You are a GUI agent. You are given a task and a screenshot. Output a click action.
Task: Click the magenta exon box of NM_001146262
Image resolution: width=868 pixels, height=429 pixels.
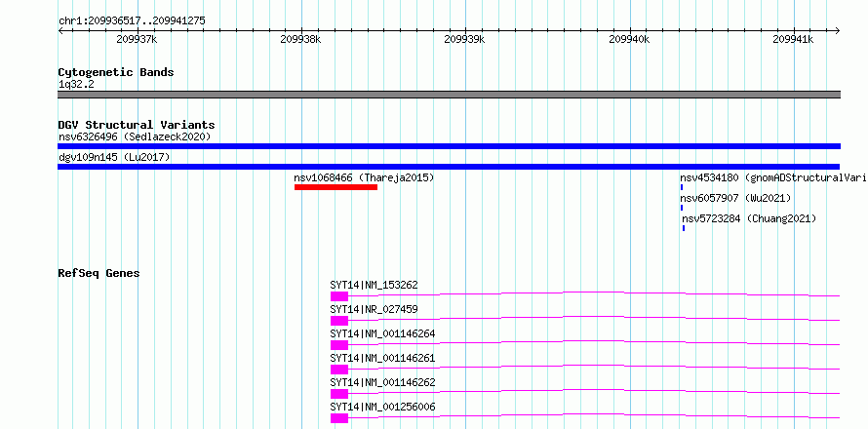(339, 394)
